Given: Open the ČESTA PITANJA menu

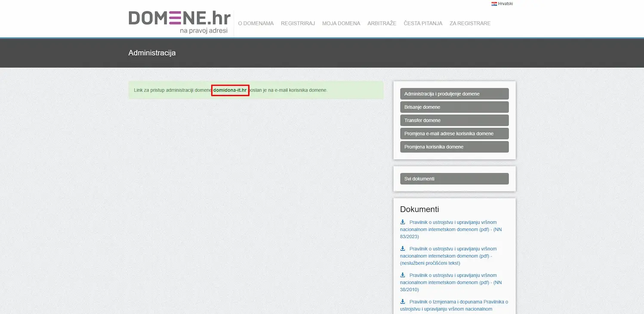Looking at the screenshot, I should point(423,23).
